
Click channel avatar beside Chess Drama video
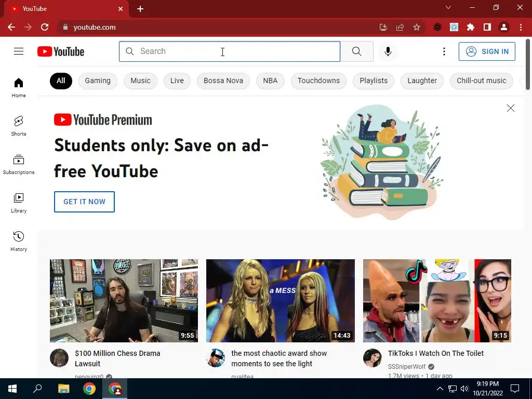pos(59,357)
